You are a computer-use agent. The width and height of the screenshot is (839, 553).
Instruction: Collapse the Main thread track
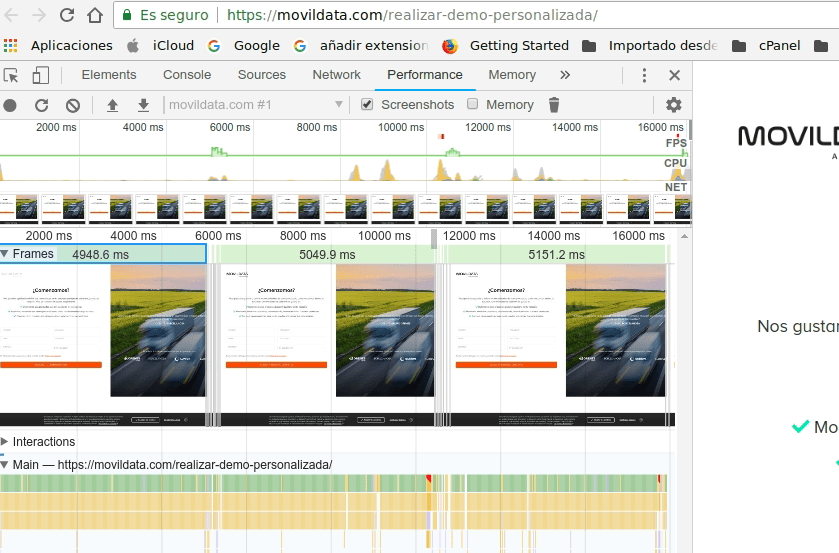[4, 465]
